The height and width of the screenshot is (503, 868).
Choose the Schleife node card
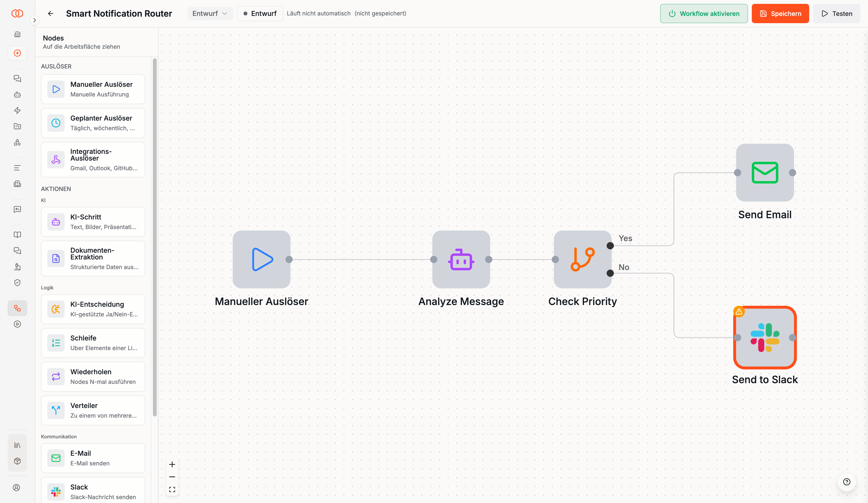[93, 343]
